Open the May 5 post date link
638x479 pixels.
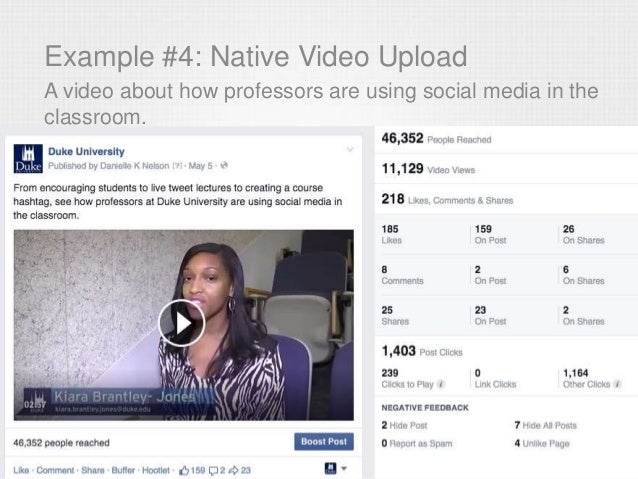(200, 166)
